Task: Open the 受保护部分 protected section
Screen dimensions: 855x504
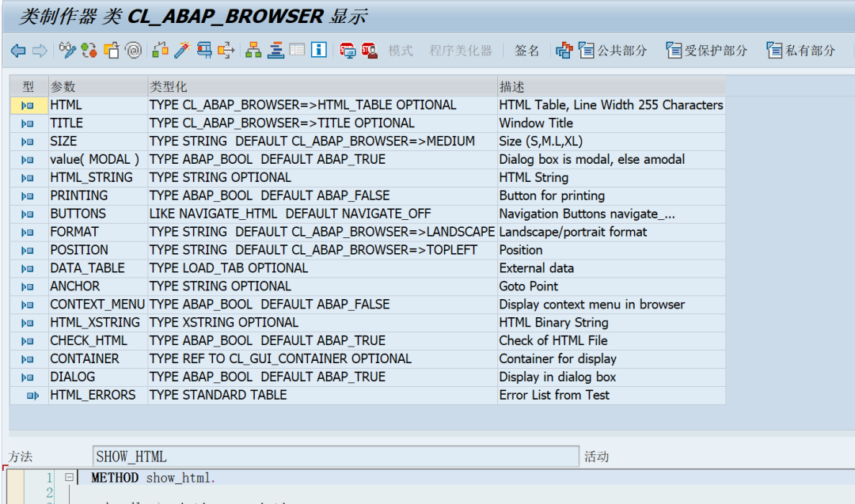Action: (707, 51)
